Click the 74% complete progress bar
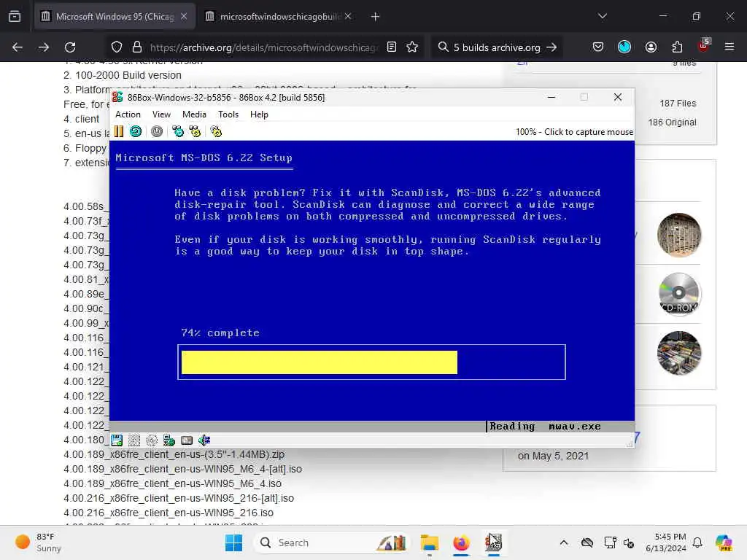747x560 pixels. pos(371,362)
